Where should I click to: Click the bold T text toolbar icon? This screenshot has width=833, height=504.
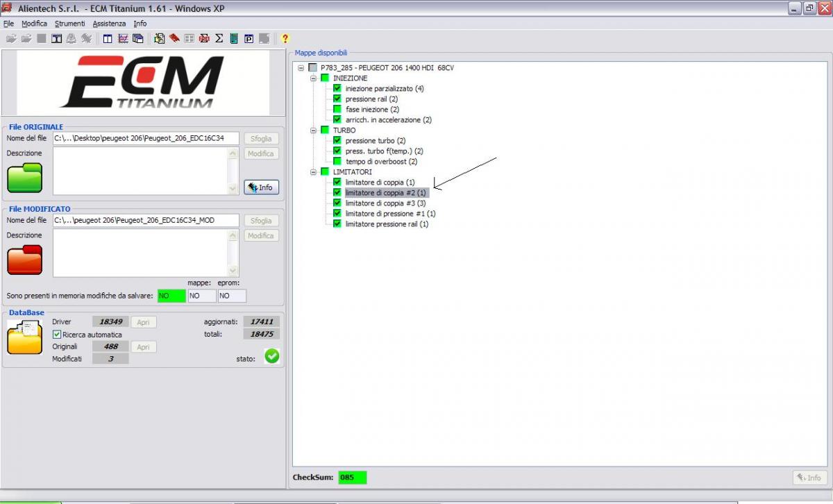tap(57, 39)
